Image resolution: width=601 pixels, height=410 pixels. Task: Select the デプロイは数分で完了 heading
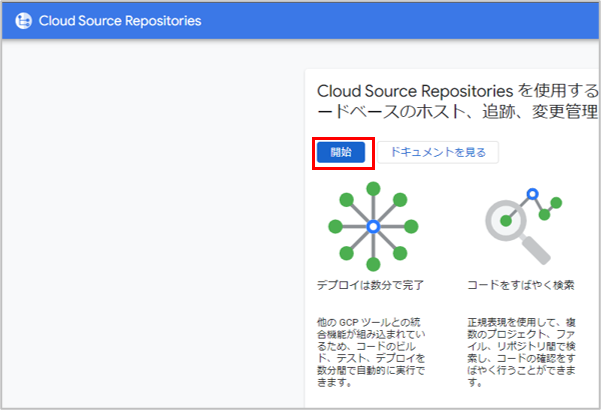(x=370, y=285)
